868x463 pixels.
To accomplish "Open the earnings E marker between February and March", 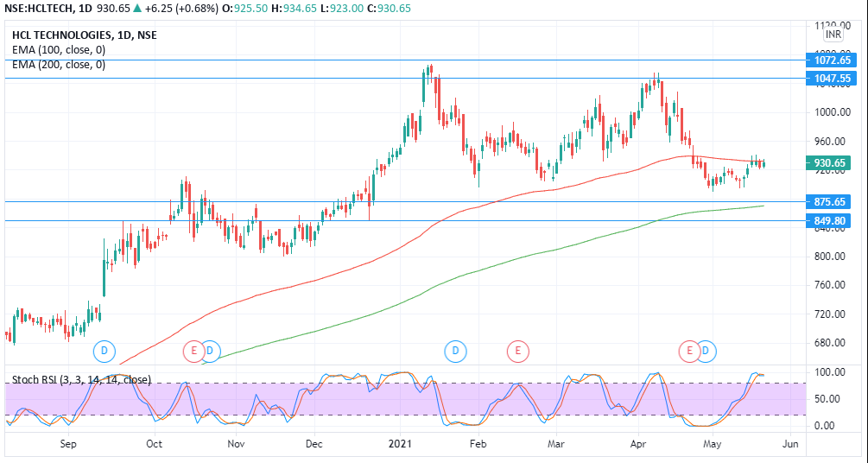I will point(516,351).
